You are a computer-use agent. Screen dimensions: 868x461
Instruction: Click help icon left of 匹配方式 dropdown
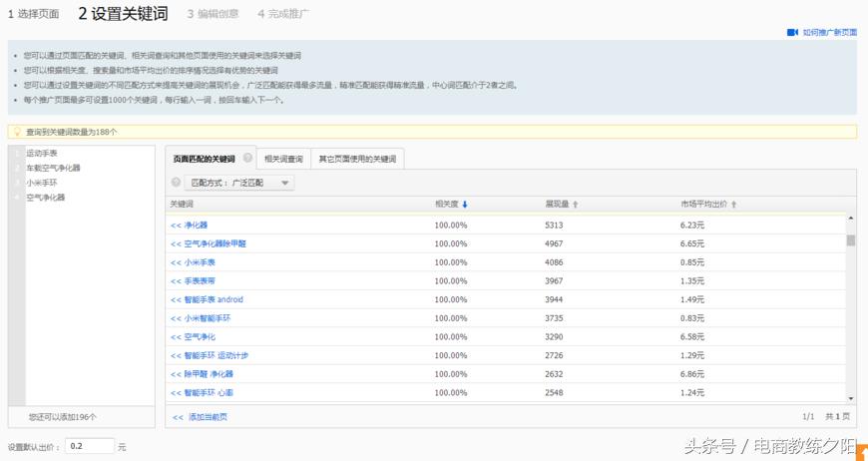click(x=176, y=182)
